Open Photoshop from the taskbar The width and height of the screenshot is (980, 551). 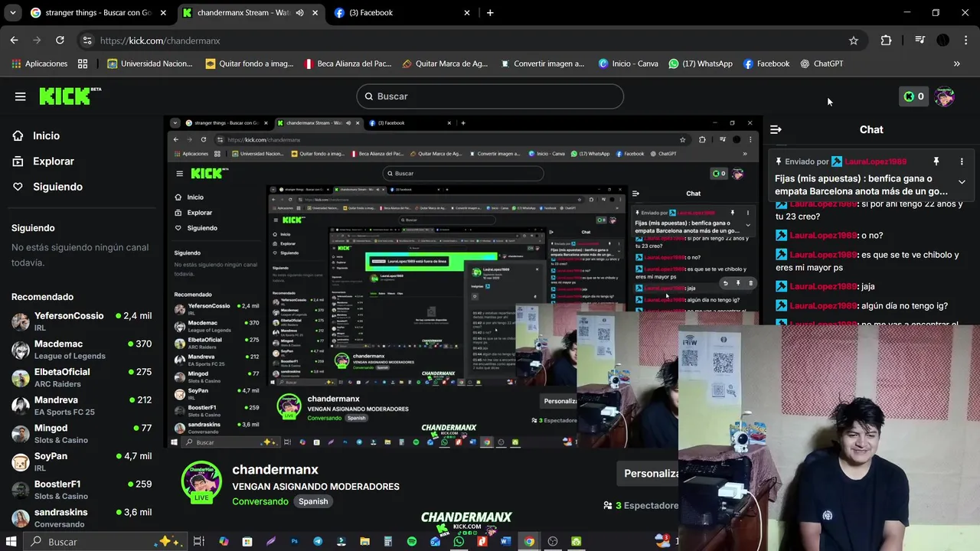coord(294,541)
